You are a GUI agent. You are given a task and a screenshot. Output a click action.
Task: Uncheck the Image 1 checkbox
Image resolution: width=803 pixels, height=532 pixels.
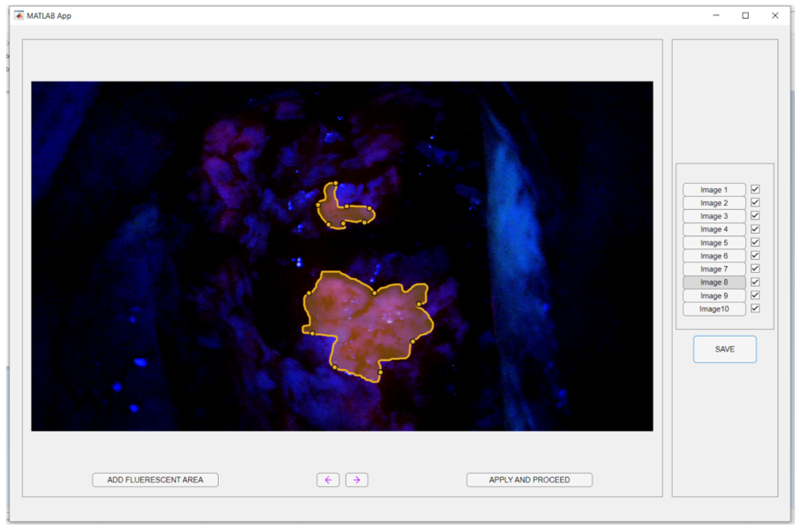pyautogui.click(x=755, y=189)
